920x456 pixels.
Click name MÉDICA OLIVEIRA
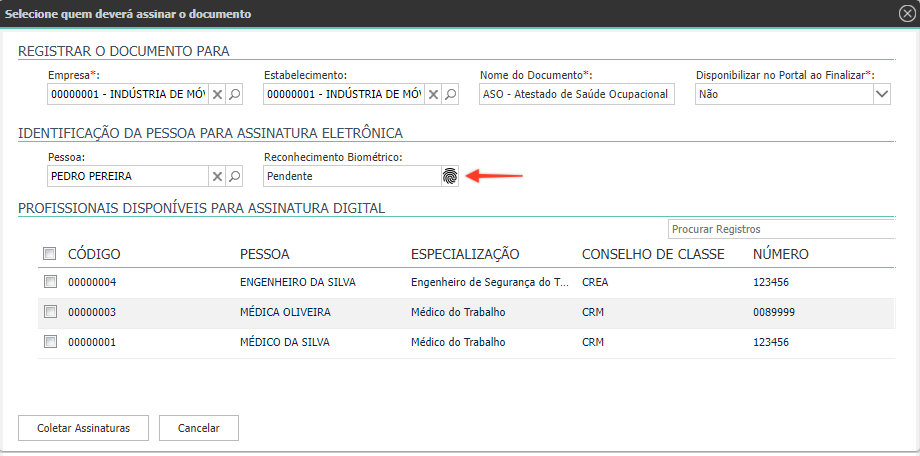tap(285, 312)
